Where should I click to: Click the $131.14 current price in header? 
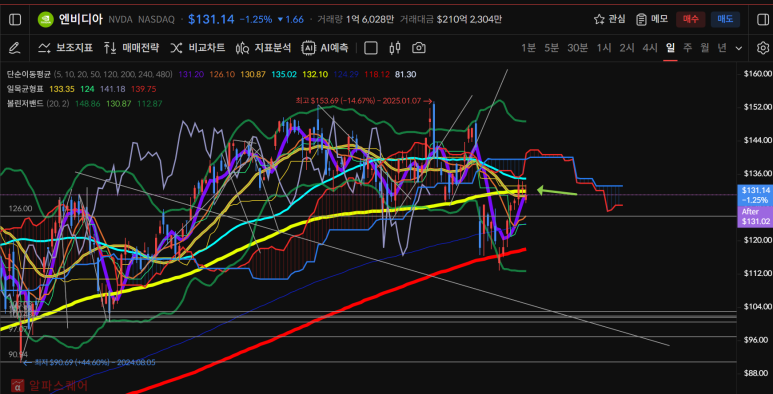211,19
